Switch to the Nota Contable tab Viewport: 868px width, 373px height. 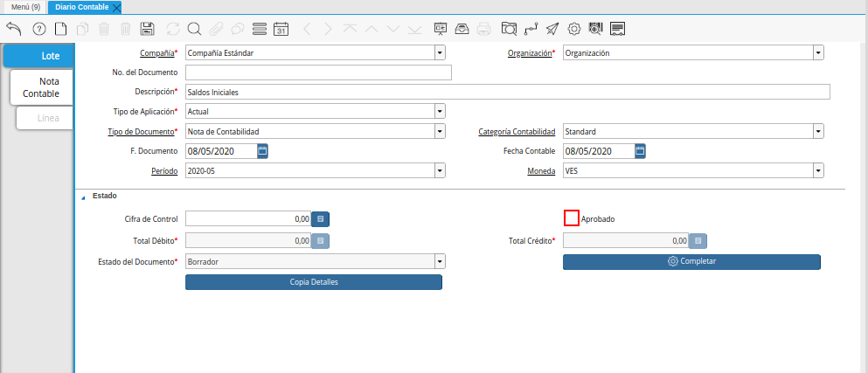coord(41,86)
